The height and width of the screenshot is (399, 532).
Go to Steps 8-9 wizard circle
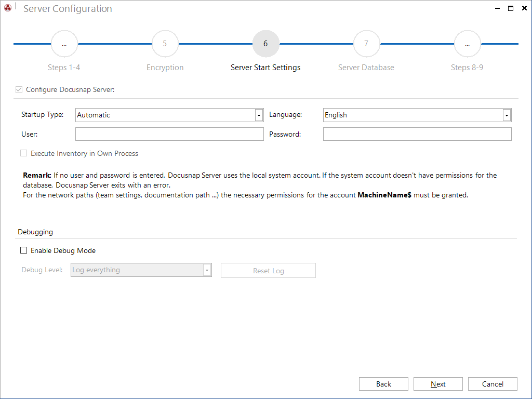(467, 44)
